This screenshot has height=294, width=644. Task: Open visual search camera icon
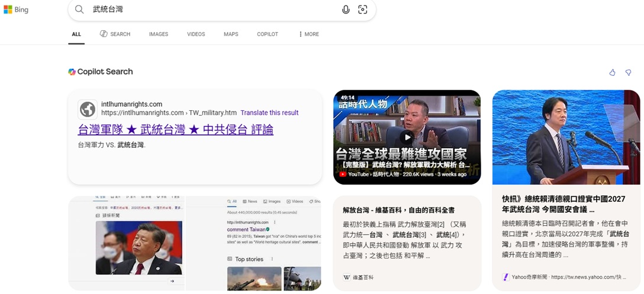363,9
